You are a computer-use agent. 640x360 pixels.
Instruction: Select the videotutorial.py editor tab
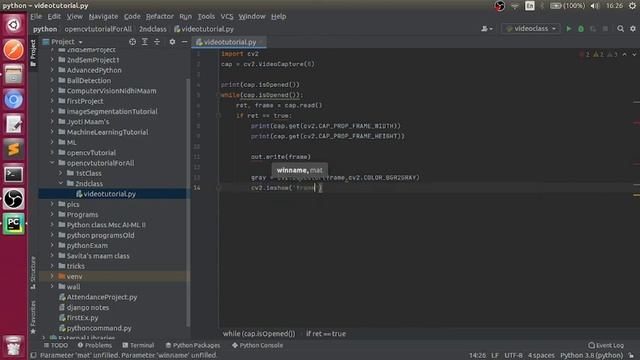[x=229, y=42]
